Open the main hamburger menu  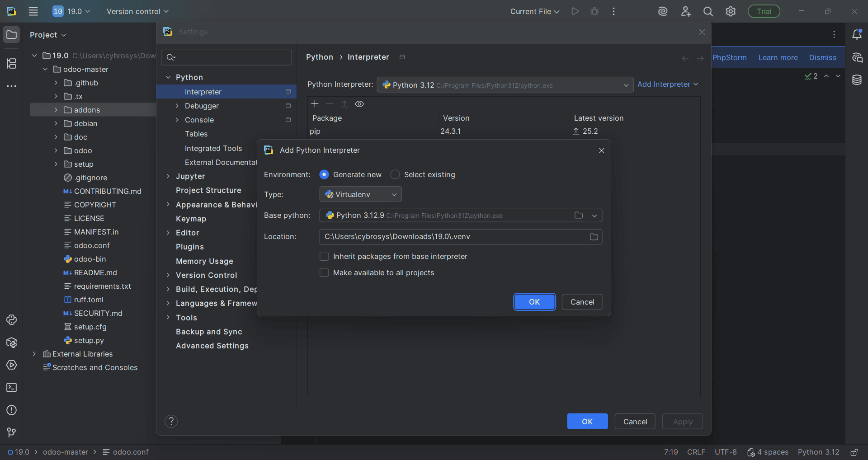tap(33, 11)
